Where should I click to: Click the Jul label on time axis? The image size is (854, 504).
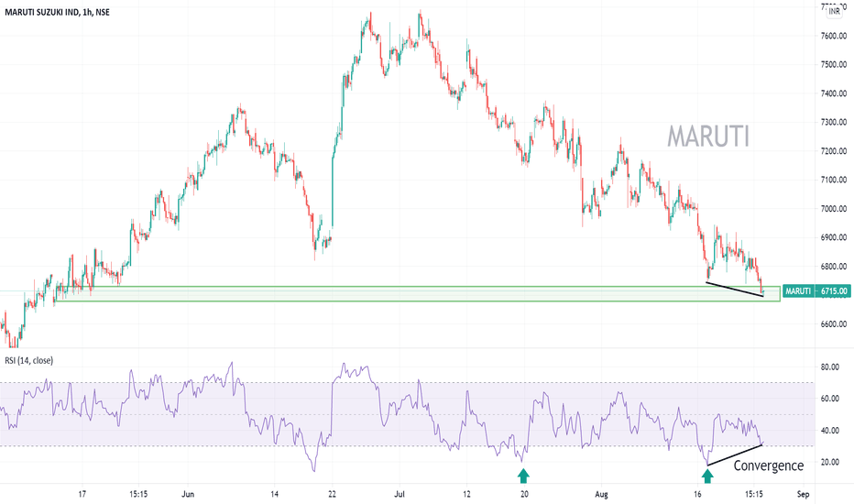click(x=400, y=495)
